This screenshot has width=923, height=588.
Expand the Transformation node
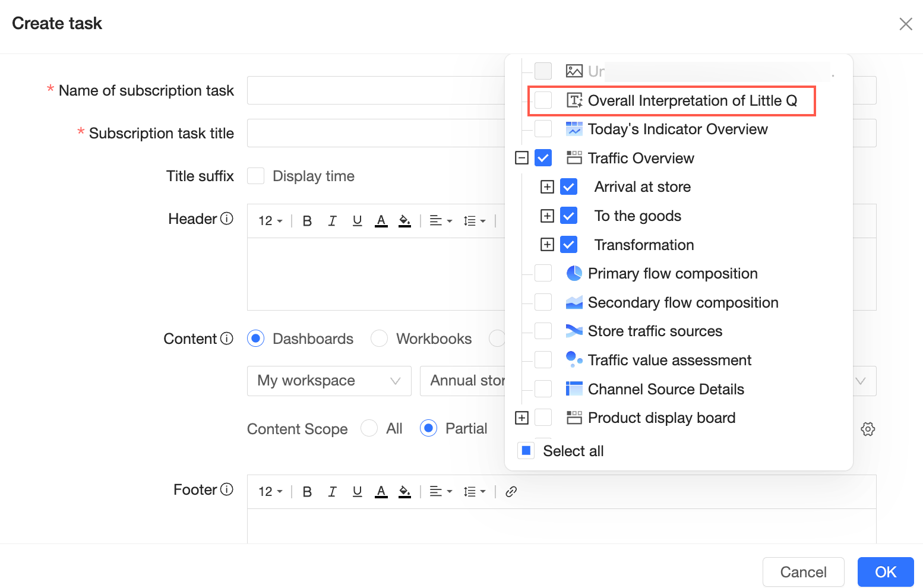548,244
